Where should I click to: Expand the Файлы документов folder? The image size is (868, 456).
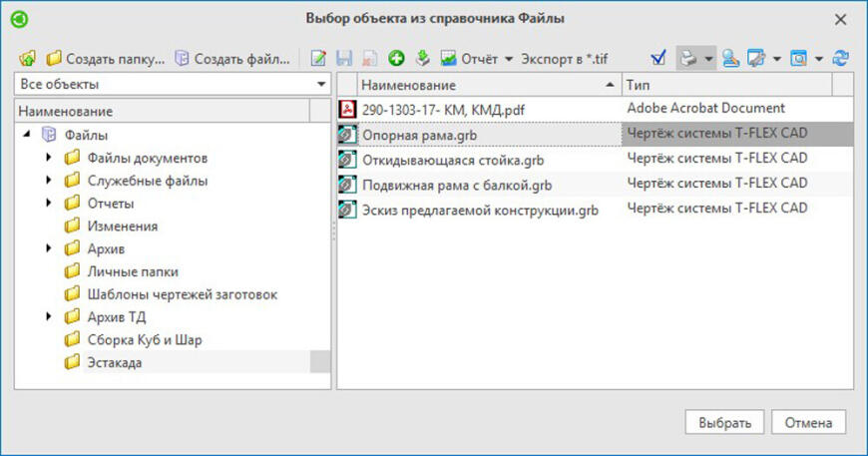49,158
